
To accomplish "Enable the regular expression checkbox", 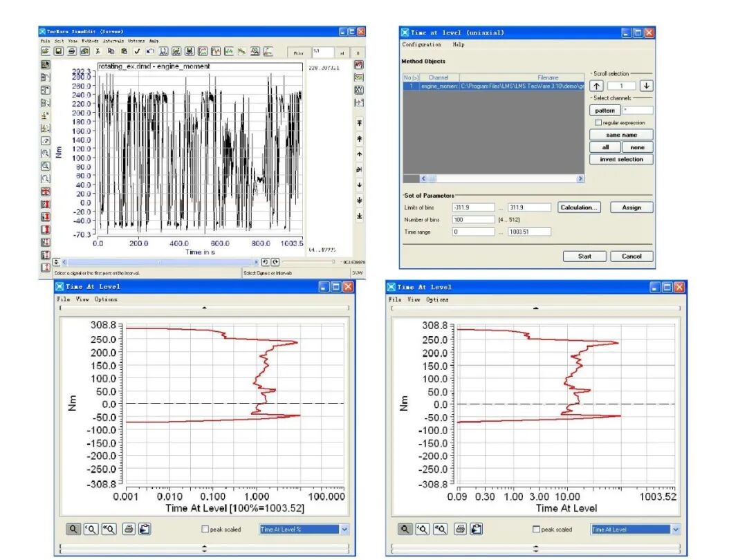I will (x=598, y=122).
